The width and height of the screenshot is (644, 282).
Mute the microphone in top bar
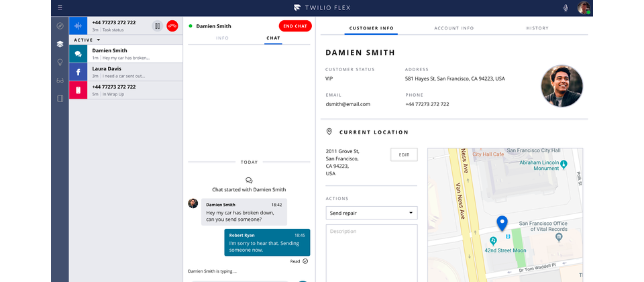pos(566,7)
